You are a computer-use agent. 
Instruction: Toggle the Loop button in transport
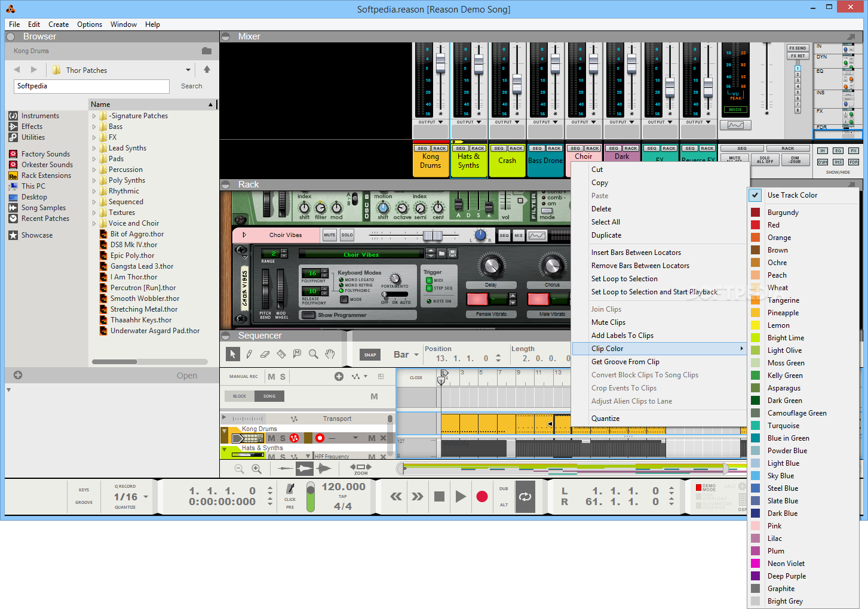tap(525, 497)
